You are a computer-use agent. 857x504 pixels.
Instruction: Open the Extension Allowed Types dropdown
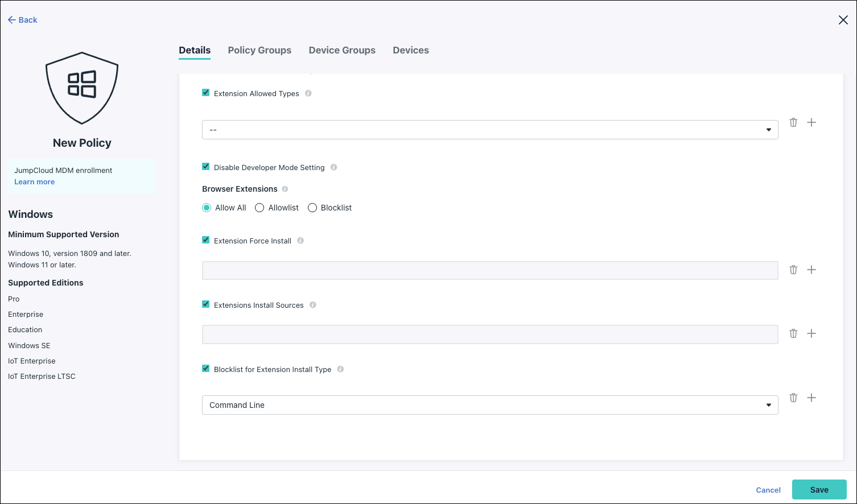tap(489, 130)
